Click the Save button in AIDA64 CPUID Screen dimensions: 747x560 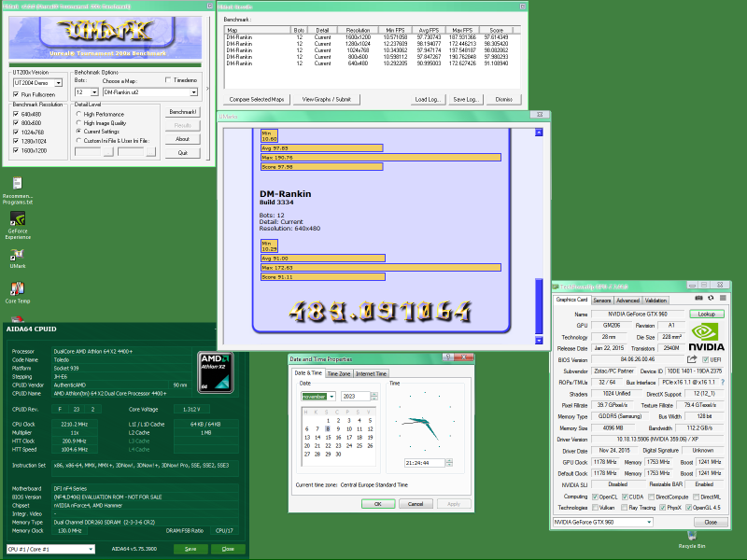[190, 549]
